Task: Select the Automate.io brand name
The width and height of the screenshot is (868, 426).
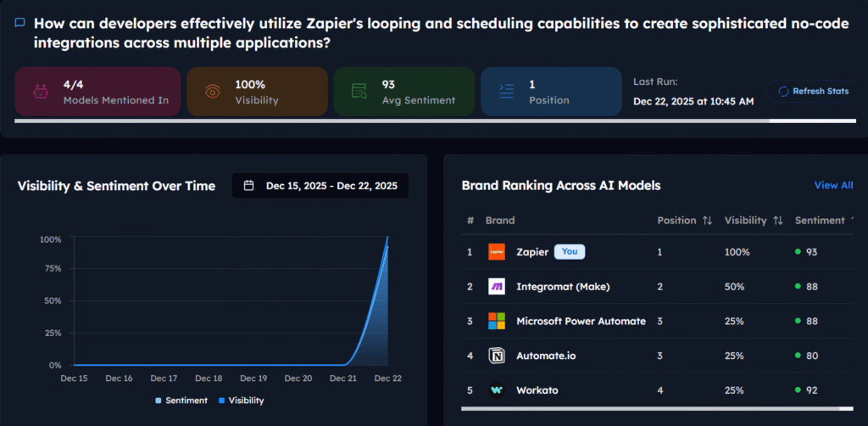Action: coord(546,356)
